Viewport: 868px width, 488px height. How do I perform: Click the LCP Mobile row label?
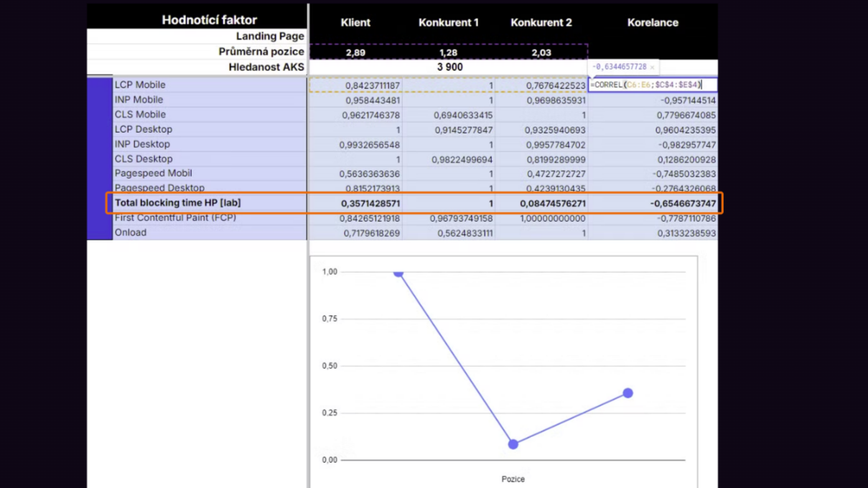[140, 85]
